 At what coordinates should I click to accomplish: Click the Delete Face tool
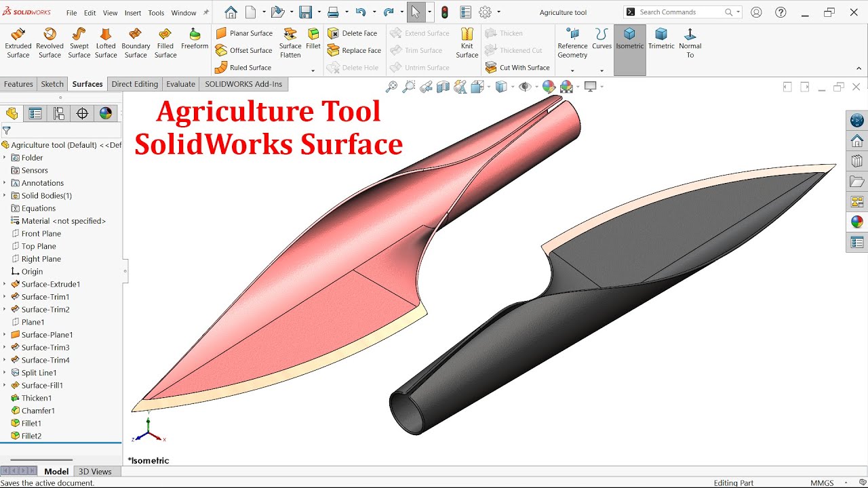point(353,33)
